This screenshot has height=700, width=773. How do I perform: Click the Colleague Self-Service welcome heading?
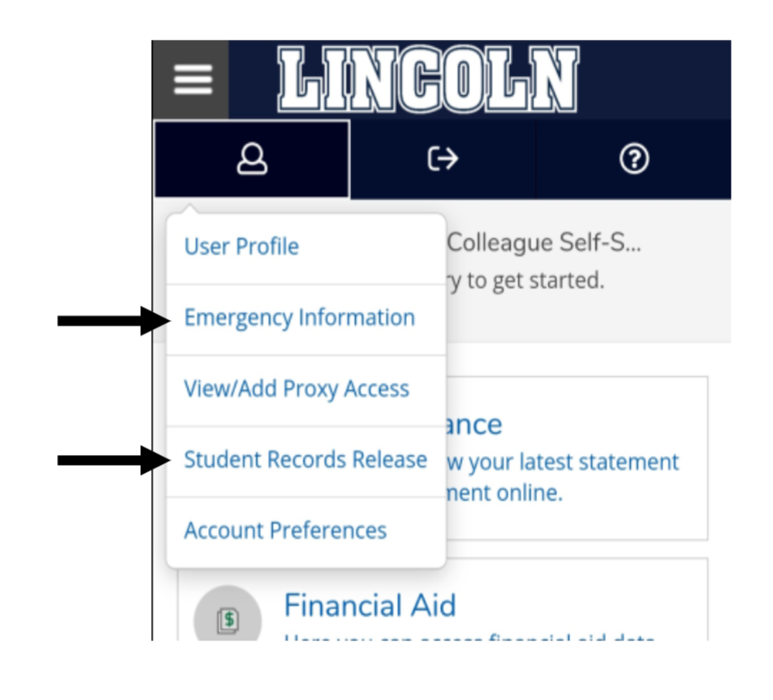[545, 243]
